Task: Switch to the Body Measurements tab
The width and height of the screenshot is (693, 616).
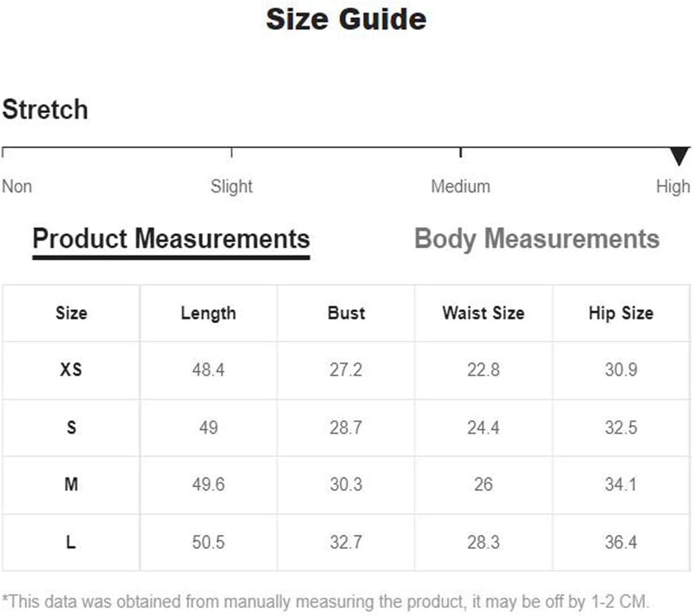Action: pyautogui.click(x=537, y=239)
